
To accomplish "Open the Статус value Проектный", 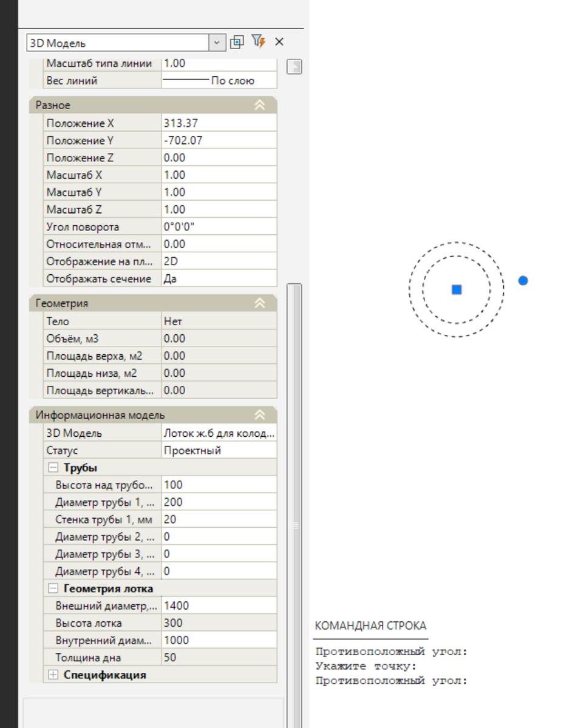I will click(x=219, y=451).
